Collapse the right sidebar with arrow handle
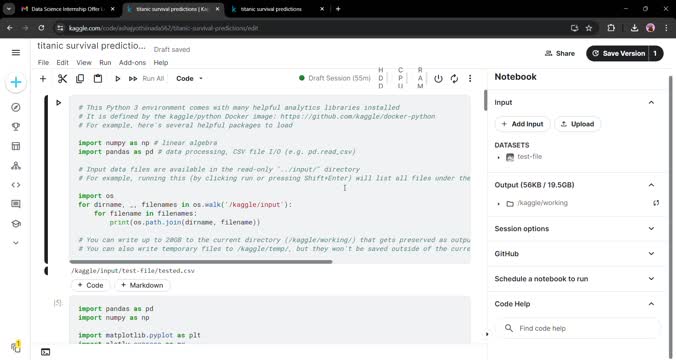 487,334
